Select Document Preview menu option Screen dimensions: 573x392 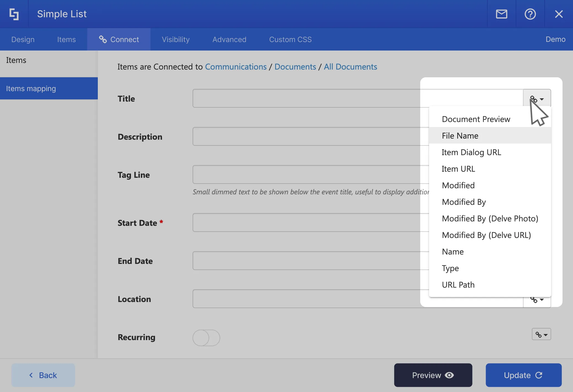476,119
